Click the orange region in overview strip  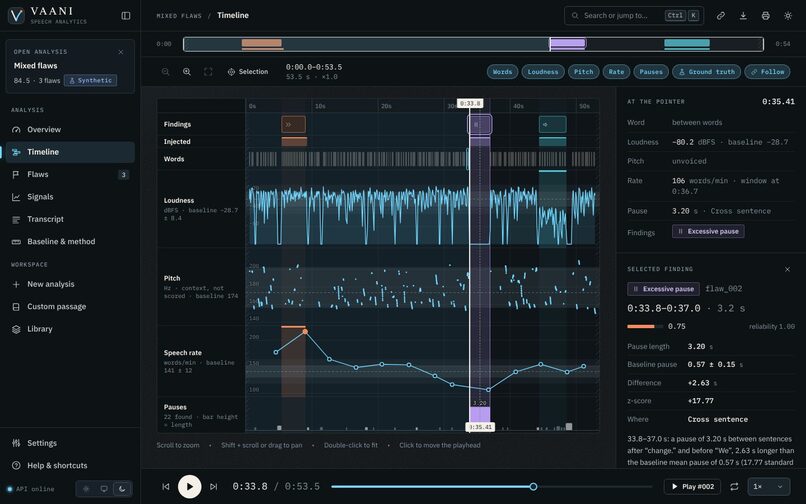coord(262,43)
